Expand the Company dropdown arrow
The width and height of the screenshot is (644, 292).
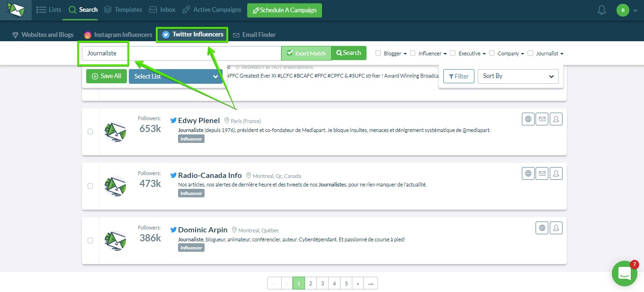[x=523, y=54]
